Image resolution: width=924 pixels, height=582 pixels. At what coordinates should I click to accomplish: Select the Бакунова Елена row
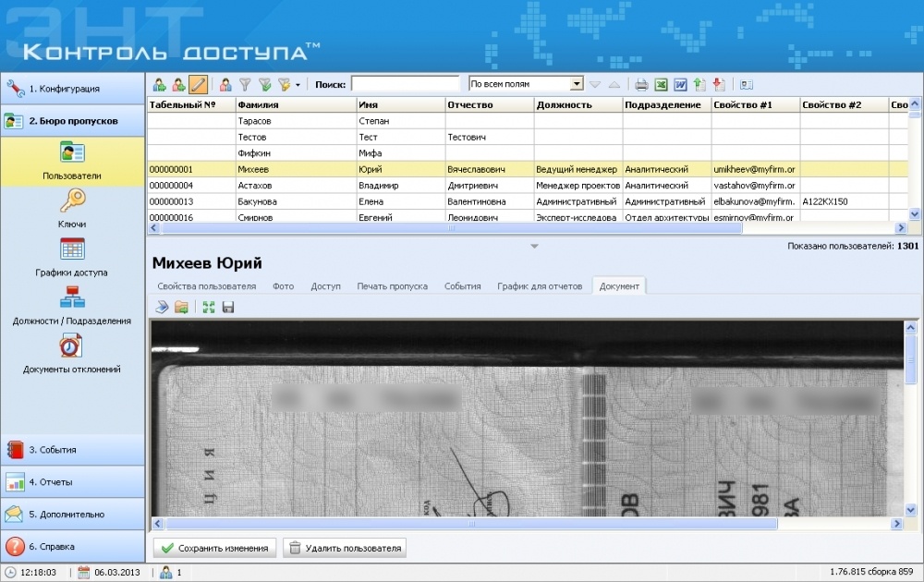tap(527, 201)
